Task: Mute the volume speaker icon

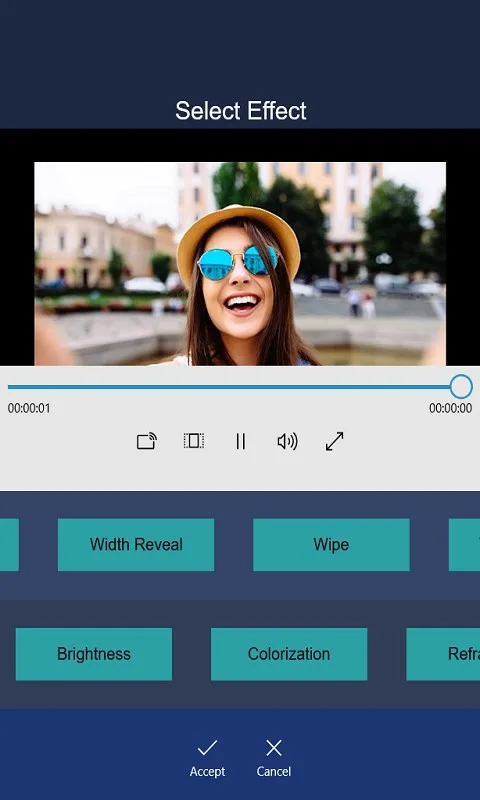Action: point(287,441)
